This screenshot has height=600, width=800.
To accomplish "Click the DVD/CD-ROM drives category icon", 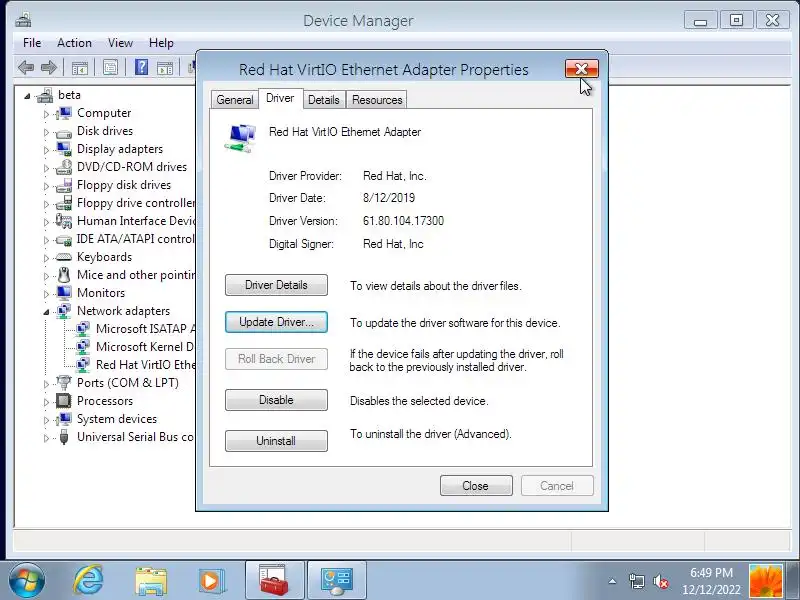I will point(64,167).
